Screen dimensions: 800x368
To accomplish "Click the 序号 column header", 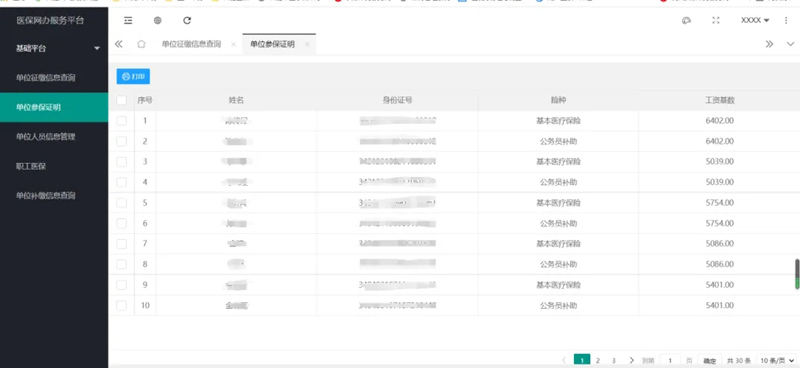I will point(145,101).
